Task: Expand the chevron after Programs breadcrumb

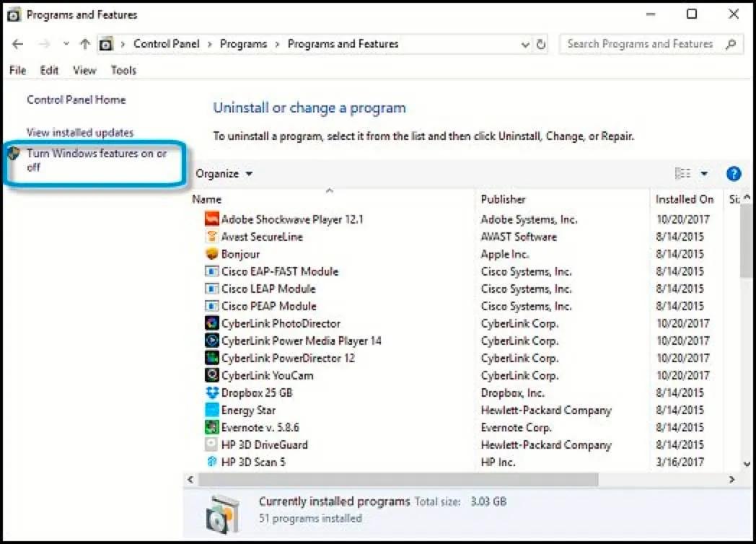Action: click(277, 44)
